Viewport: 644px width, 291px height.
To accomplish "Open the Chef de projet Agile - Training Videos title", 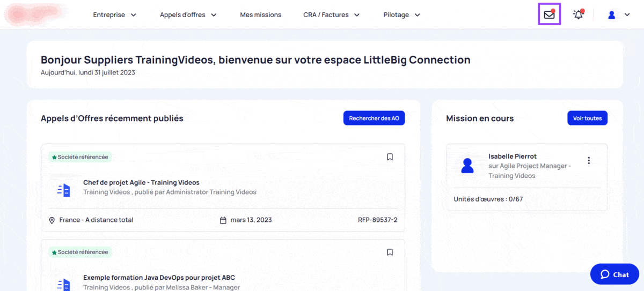I will 141,183.
